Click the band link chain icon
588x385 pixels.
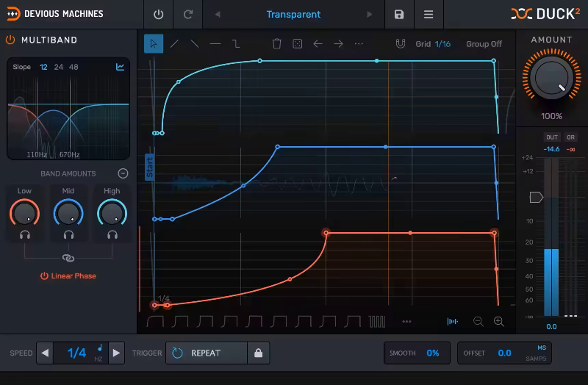pos(68,258)
